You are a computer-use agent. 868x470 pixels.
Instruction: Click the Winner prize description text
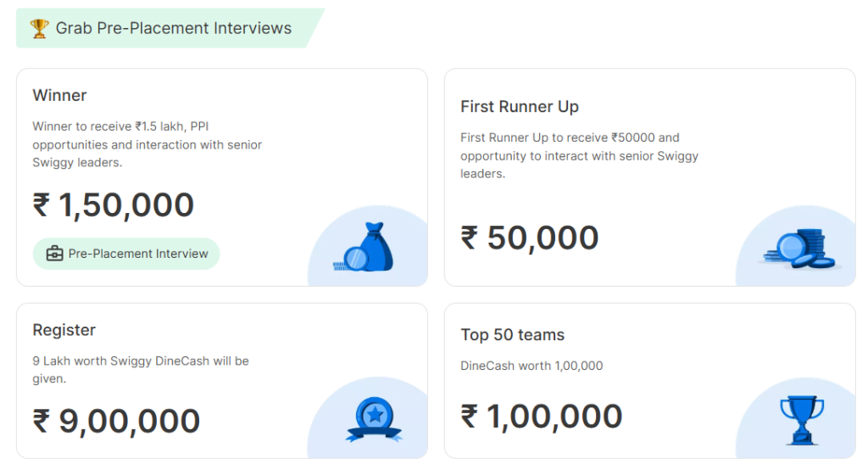point(147,144)
